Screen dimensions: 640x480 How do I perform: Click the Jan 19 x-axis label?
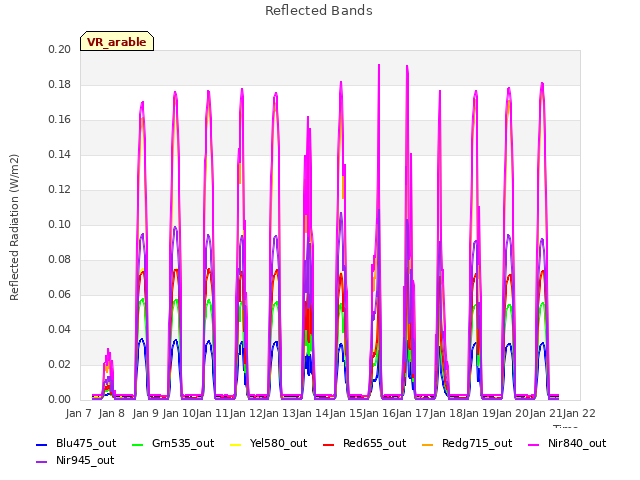pos(479,413)
